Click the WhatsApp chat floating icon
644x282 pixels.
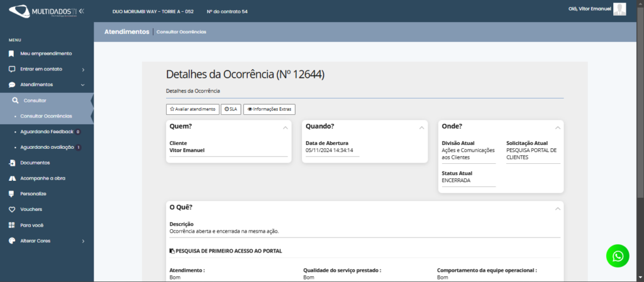[618, 256]
